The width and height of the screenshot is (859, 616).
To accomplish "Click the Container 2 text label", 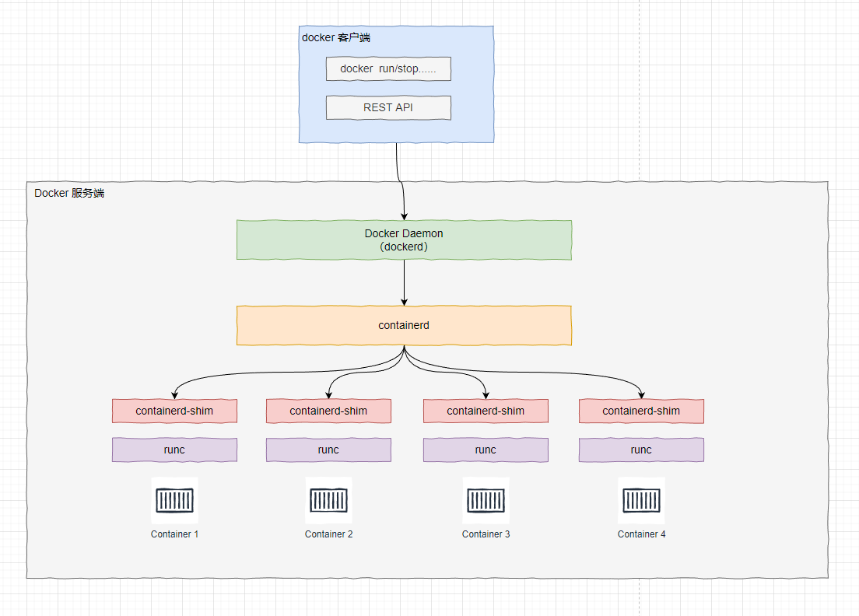I will [x=328, y=534].
